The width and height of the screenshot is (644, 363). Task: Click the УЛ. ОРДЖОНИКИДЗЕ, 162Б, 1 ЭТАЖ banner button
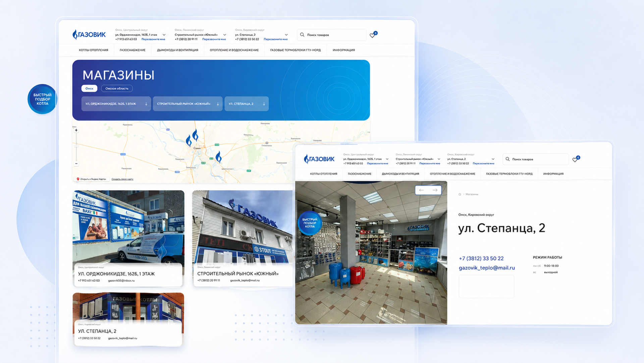pos(116,104)
